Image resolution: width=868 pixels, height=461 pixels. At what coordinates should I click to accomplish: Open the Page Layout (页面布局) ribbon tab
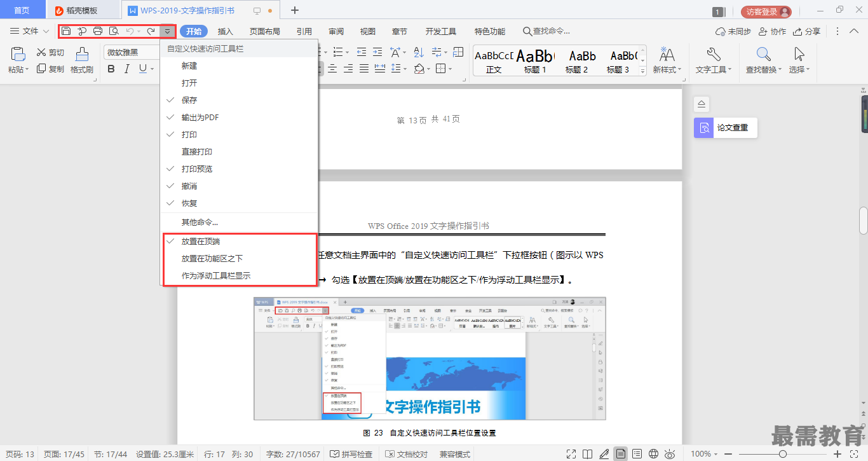265,31
